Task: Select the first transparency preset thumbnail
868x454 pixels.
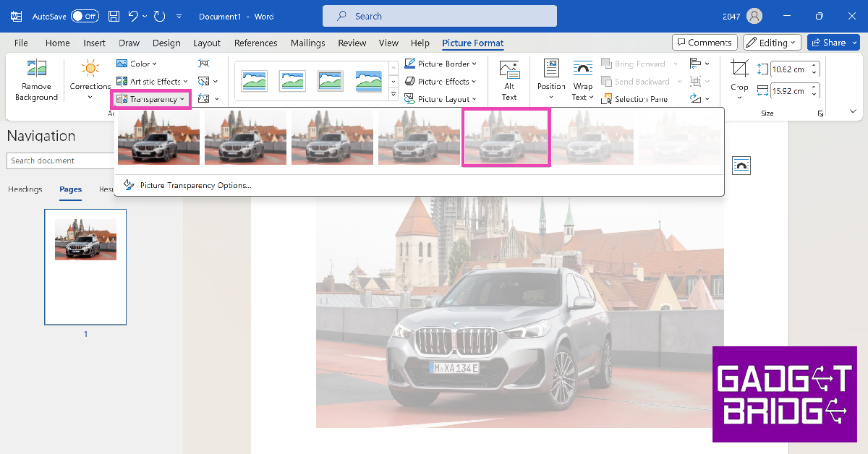Action: (158, 137)
